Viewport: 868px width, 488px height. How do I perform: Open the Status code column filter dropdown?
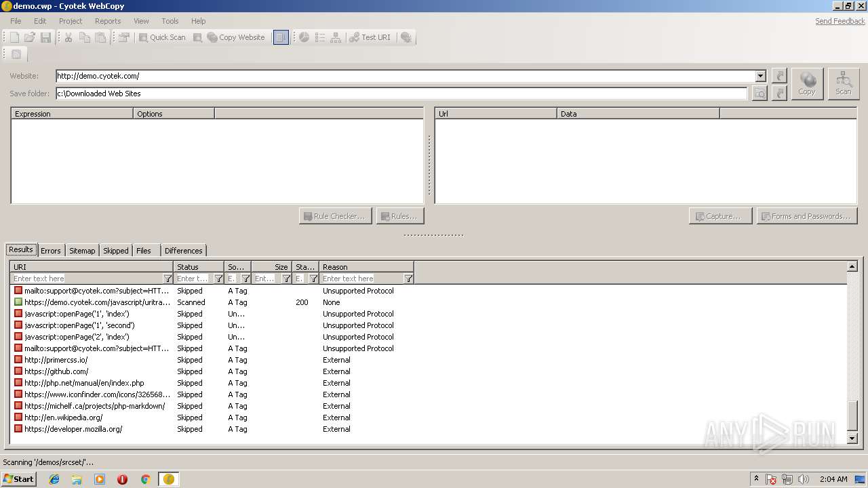[x=313, y=279]
